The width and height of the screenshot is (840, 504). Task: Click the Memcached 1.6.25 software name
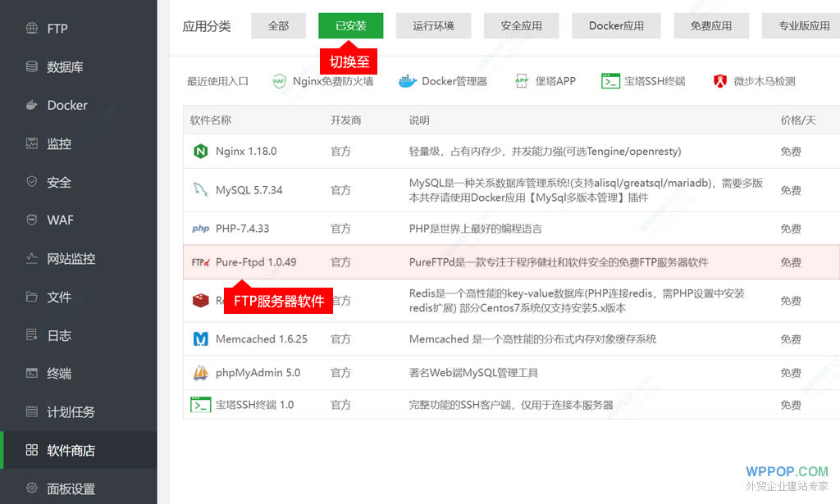click(x=262, y=338)
